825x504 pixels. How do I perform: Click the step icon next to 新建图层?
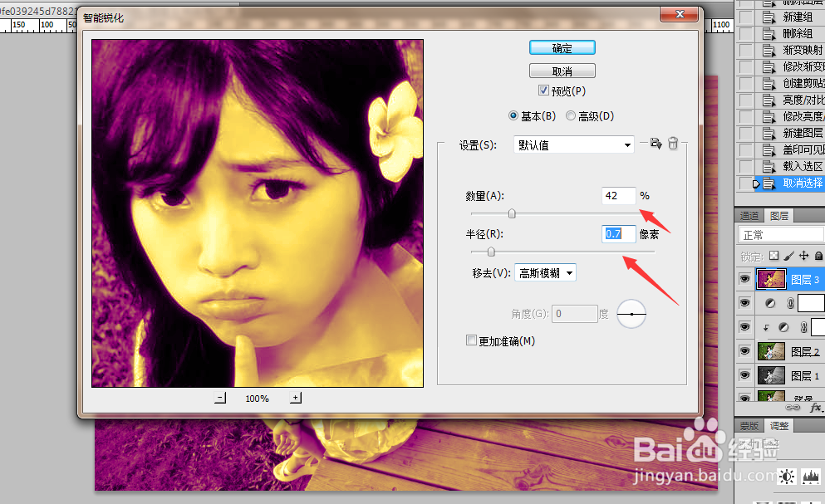tap(769, 134)
